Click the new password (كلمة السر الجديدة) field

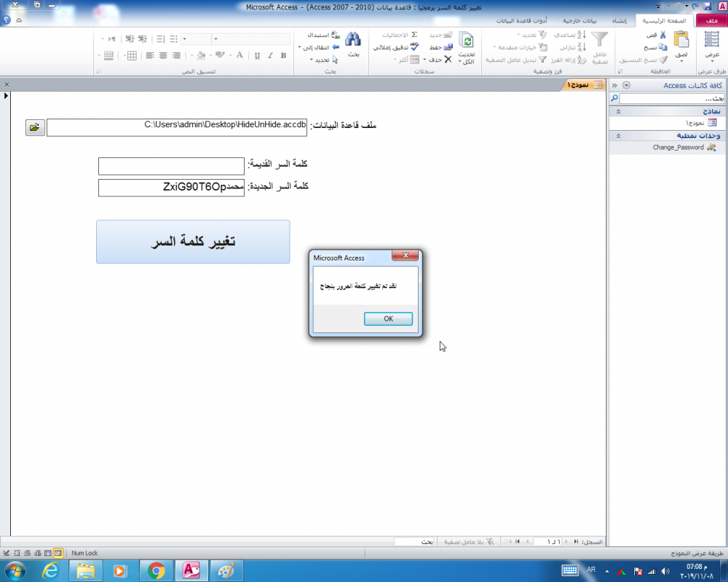171,188
